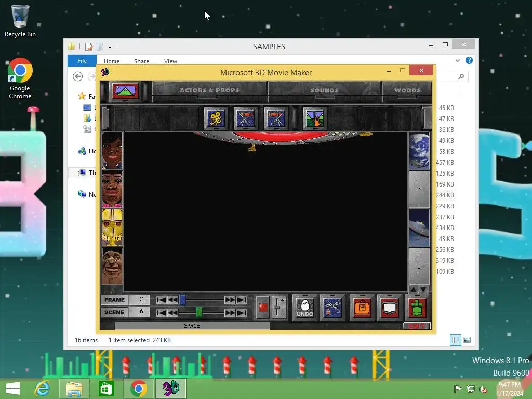
Task: Click the scene number field
Action: click(x=139, y=312)
